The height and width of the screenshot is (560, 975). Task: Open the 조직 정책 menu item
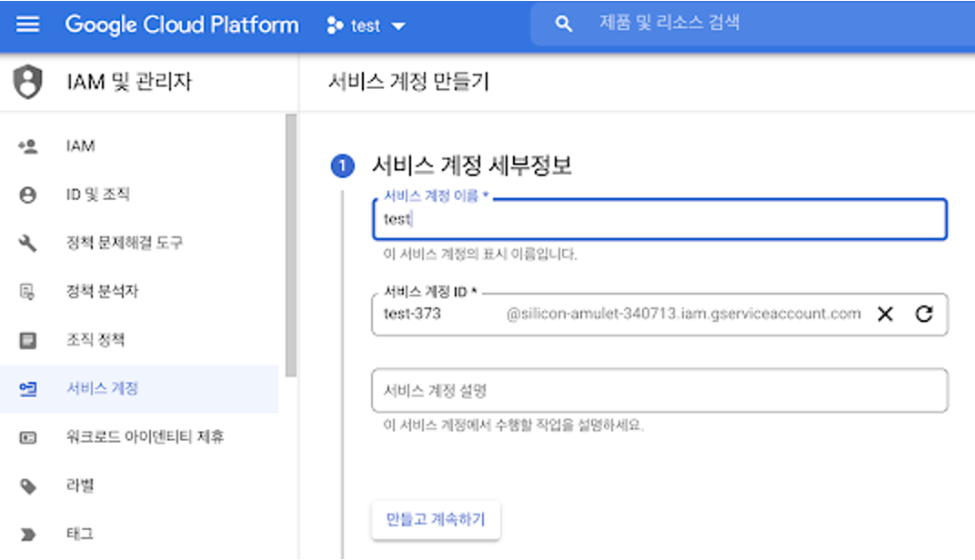tap(139, 340)
